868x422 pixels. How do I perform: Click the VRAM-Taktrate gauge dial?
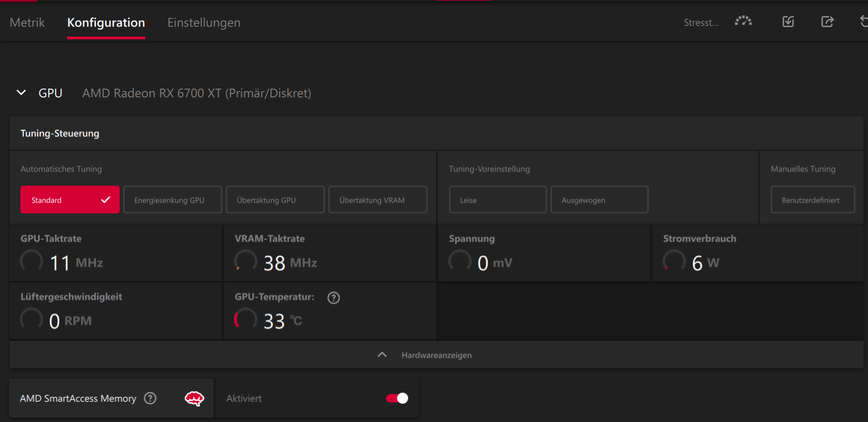(246, 261)
